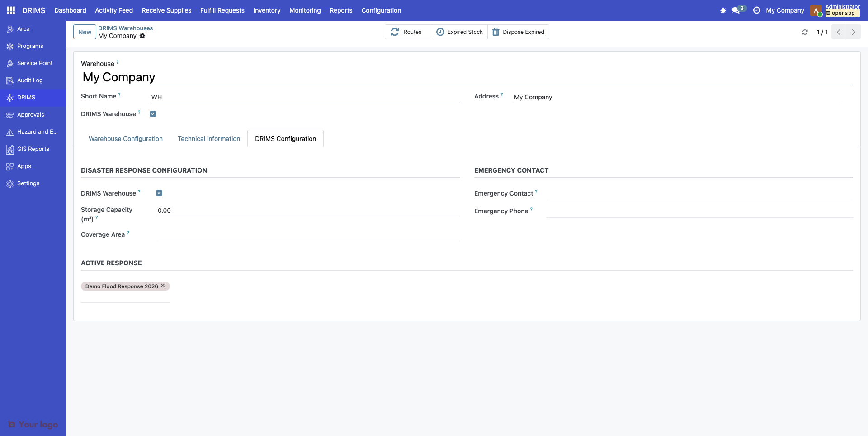This screenshot has width=868, height=436.
Task: Open the Inventory menu
Action: (x=267, y=10)
